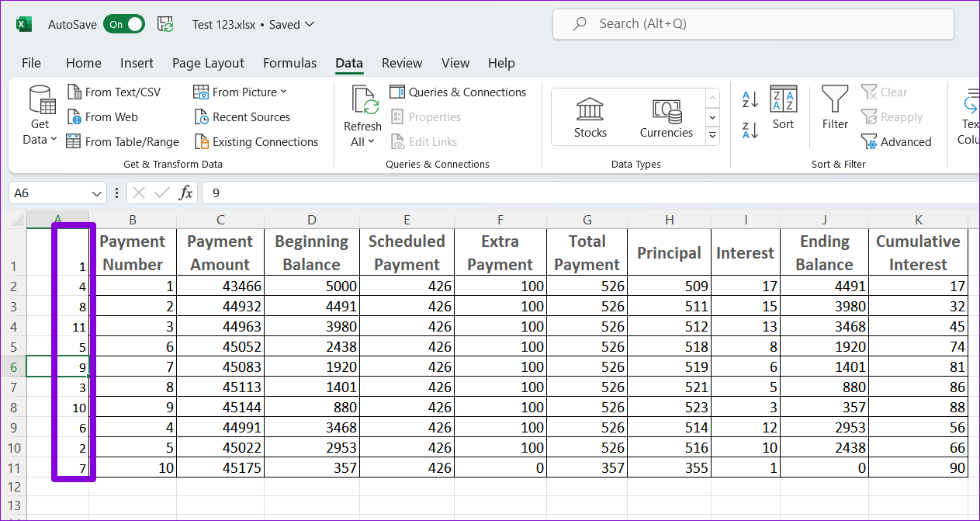Import data From Text/CSV
Viewport: 980px width, 521px height.
pos(114,92)
